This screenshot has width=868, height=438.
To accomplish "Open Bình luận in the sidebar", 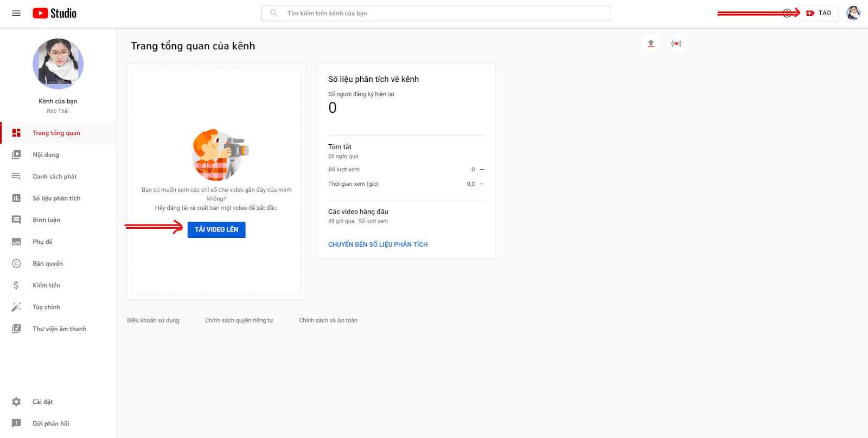I will 46,220.
